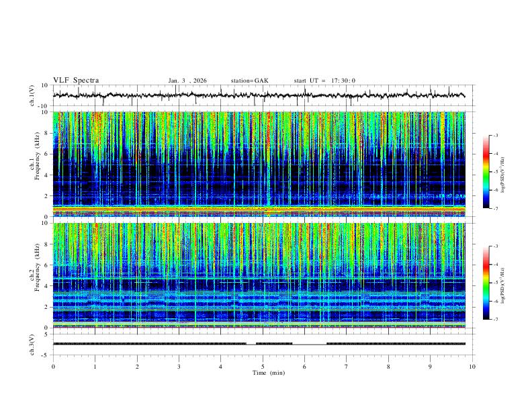The height and width of the screenshot is (411, 532).
Task: Click the "Time (min)" axis label
Action: pos(269,373)
